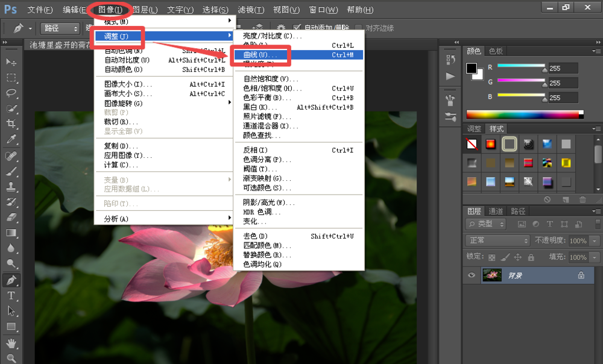This screenshot has height=364, width=603.
Task: Click the trash icon in Styles panel
Action: [582, 199]
